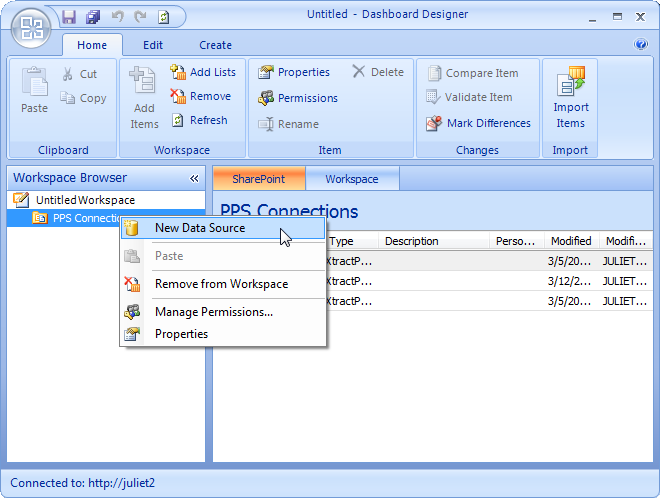Click the Properties icon in Item group
The image size is (660, 498).
tap(266, 72)
